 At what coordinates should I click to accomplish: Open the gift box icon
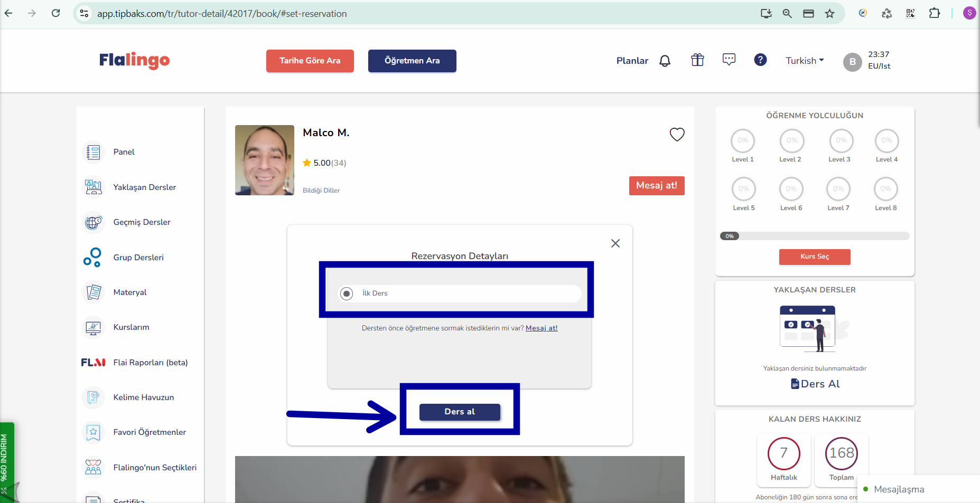(x=697, y=60)
